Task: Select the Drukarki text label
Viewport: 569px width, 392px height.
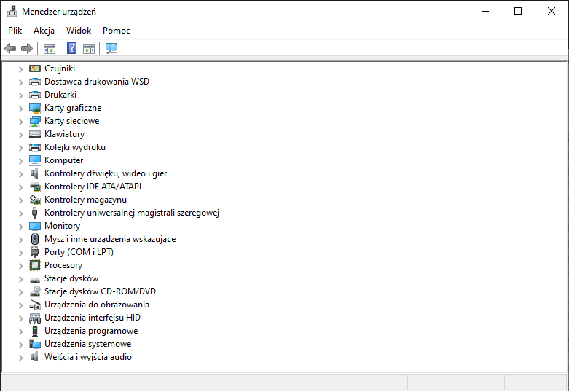Action: click(60, 95)
